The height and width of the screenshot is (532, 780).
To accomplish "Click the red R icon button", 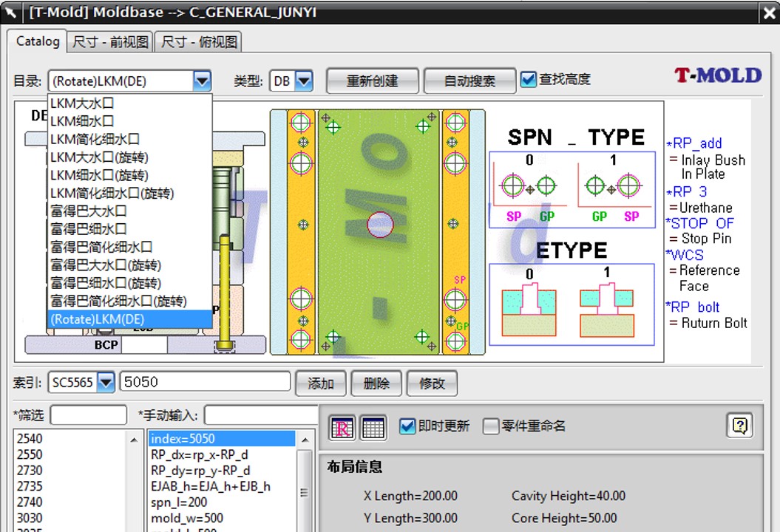I will 342,428.
